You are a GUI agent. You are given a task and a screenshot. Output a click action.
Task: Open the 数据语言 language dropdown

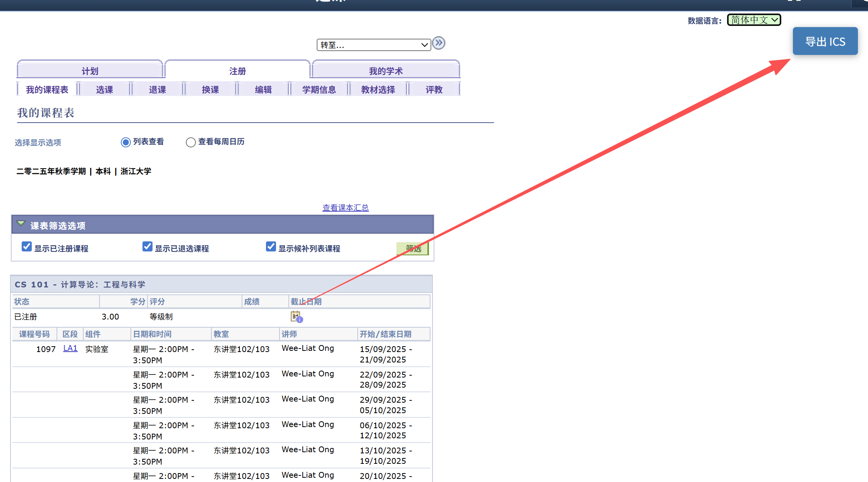[x=754, y=20]
